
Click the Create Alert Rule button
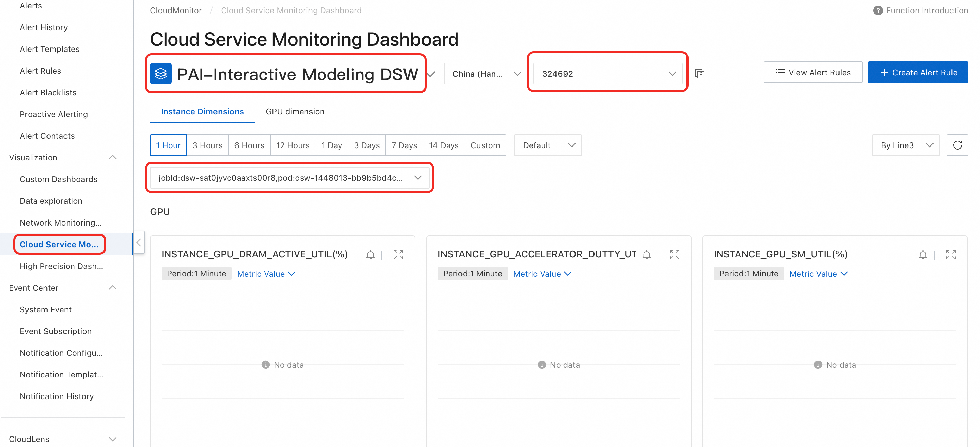pyautogui.click(x=918, y=72)
